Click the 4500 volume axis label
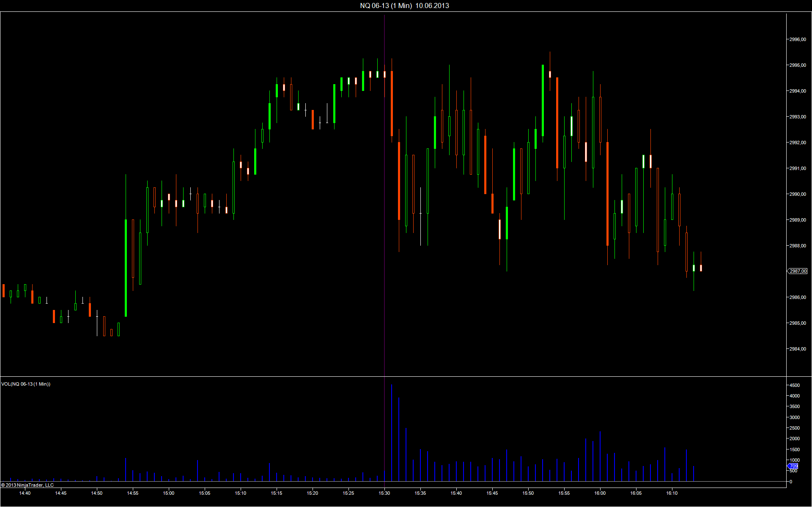812x507 pixels. pyautogui.click(x=795, y=385)
